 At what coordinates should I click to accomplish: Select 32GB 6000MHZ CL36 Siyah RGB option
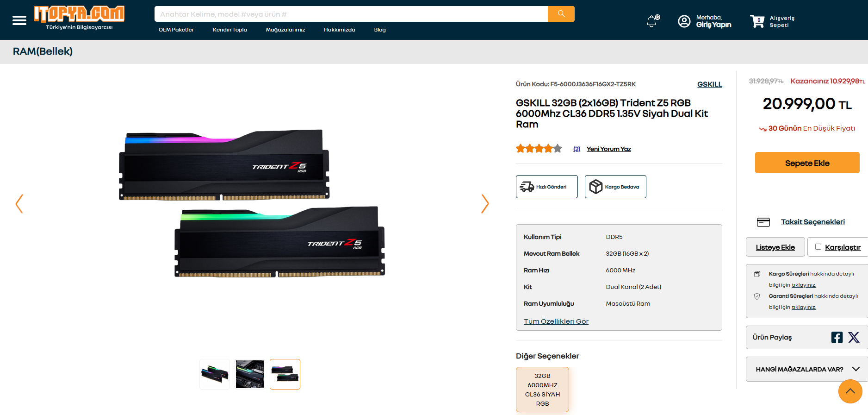pyautogui.click(x=542, y=390)
